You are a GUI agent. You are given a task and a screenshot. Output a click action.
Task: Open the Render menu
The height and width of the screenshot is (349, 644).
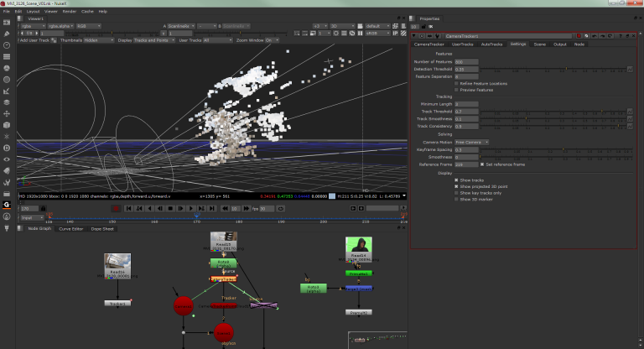tap(69, 12)
